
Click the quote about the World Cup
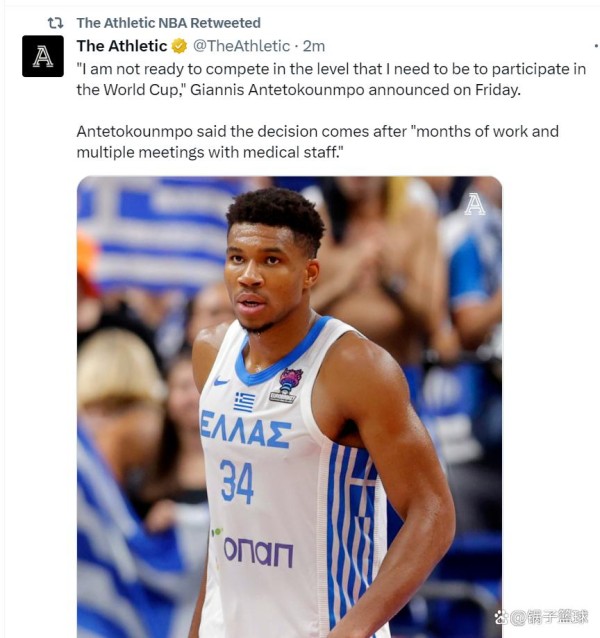click(331, 79)
